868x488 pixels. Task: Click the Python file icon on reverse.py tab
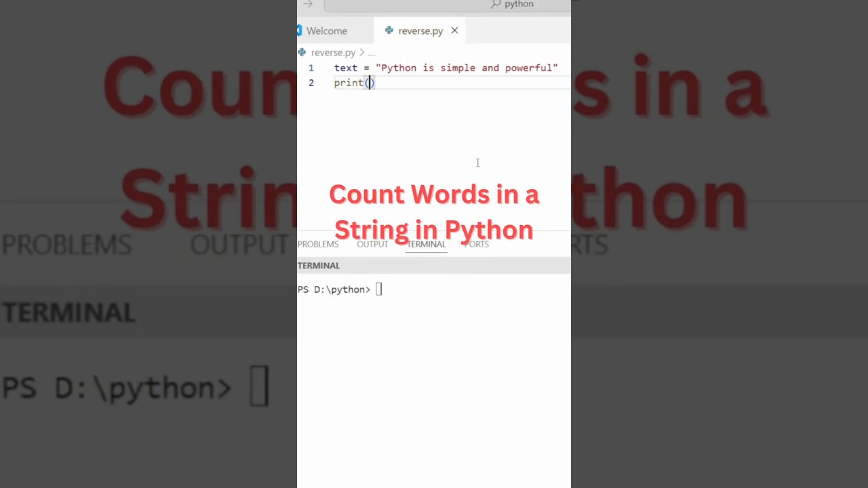click(x=389, y=30)
